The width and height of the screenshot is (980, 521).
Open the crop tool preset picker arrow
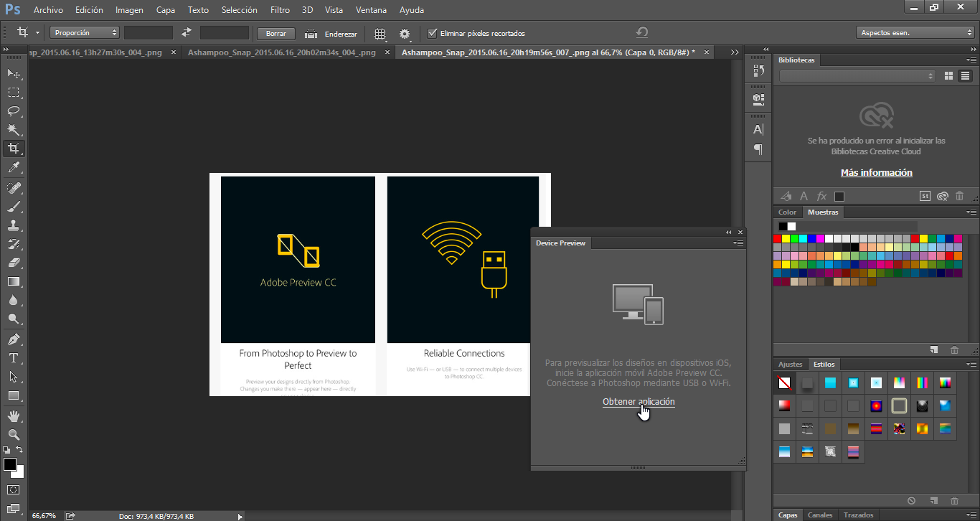pyautogui.click(x=37, y=33)
